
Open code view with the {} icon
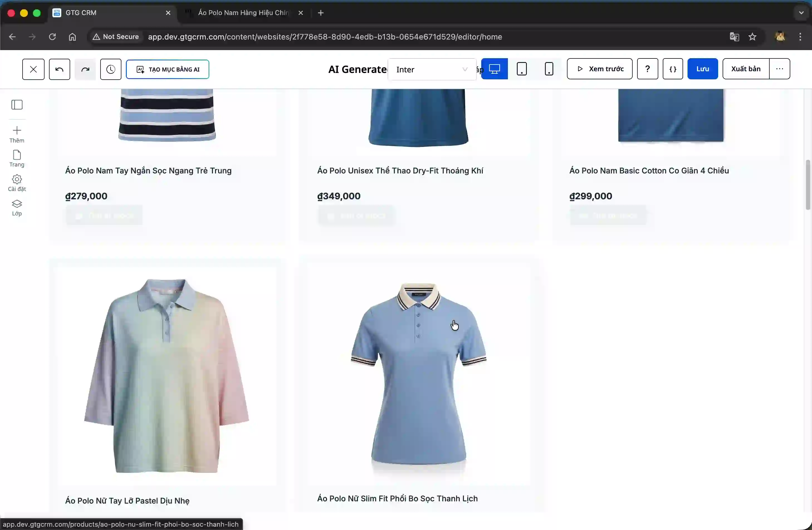point(672,69)
